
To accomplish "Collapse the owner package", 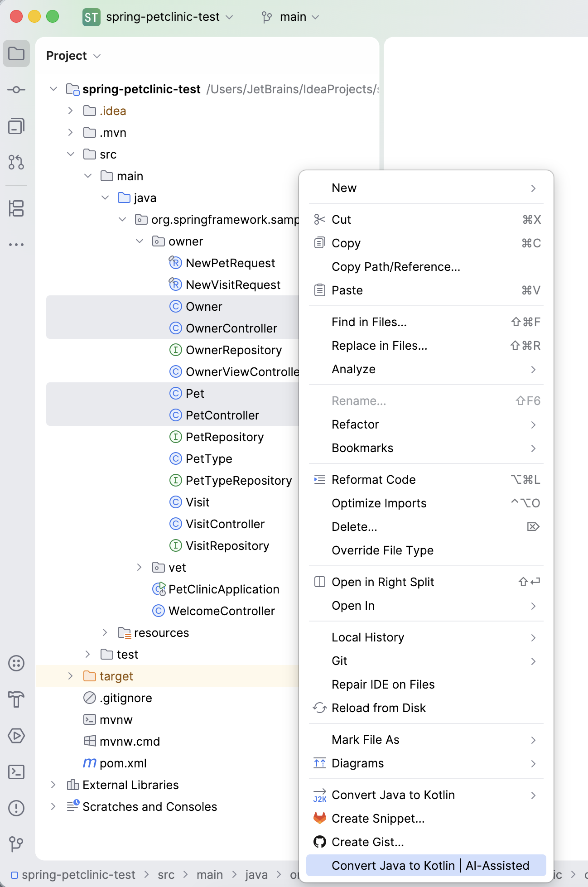I will pyautogui.click(x=140, y=241).
